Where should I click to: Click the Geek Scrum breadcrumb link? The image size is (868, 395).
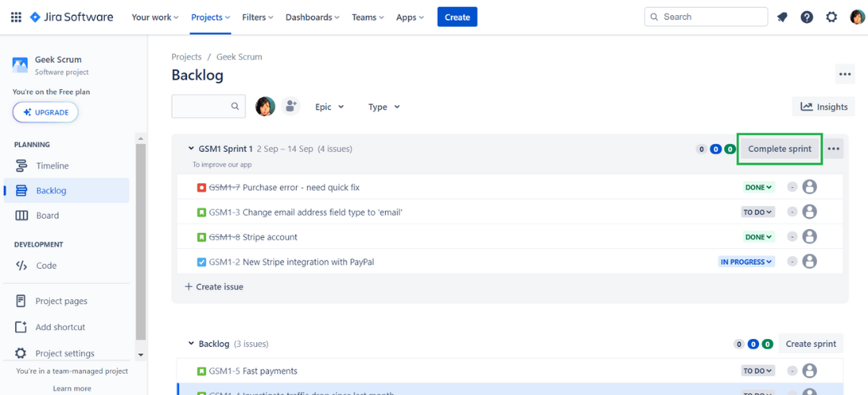click(239, 57)
